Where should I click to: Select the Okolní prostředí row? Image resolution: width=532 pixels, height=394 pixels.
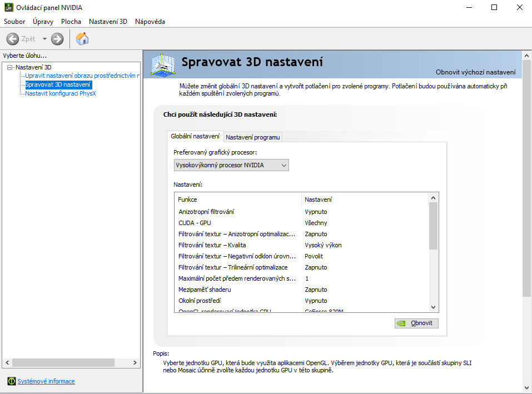(x=302, y=301)
